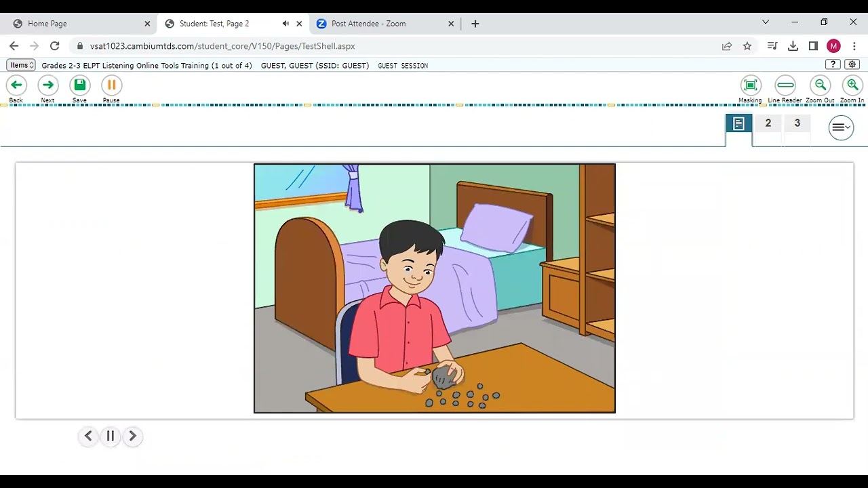The width and height of the screenshot is (868, 488).
Task: Open a new browser tab
Action: click(x=475, y=23)
